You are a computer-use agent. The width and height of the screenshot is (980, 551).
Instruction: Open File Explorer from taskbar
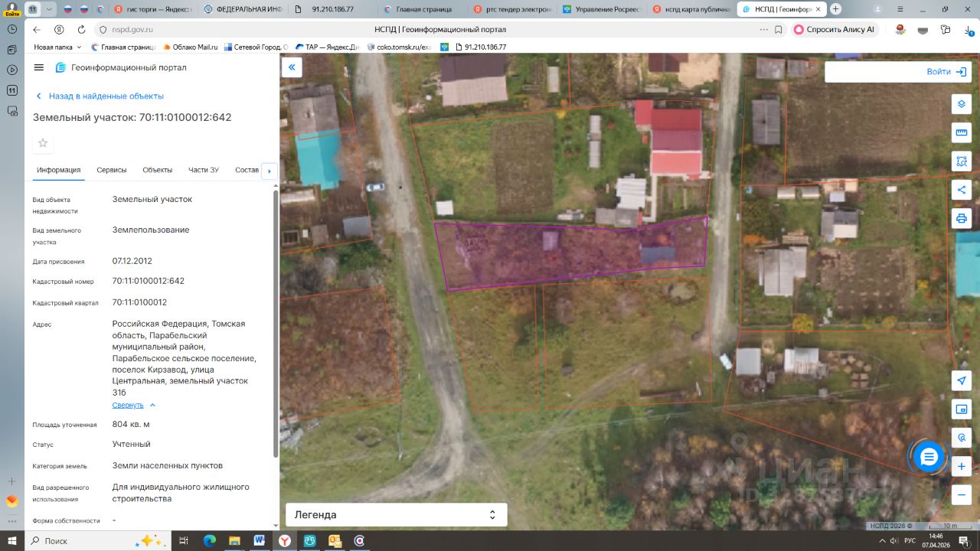[x=234, y=540]
